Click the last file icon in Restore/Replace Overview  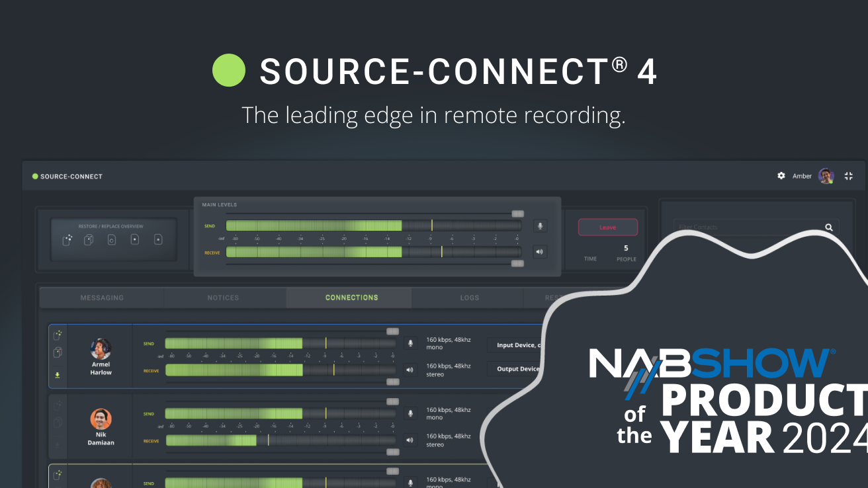[x=158, y=239]
